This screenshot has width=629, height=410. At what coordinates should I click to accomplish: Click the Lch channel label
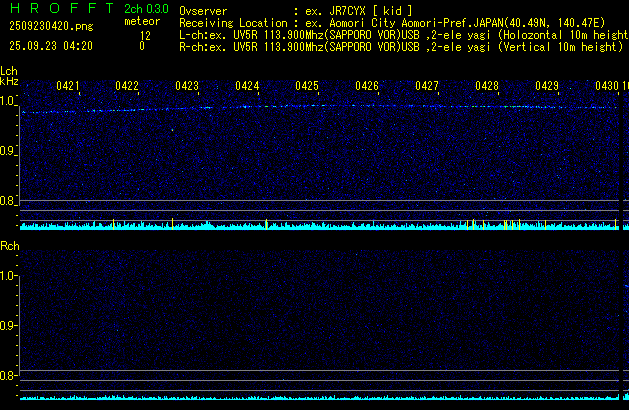pyautogui.click(x=9, y=71)
